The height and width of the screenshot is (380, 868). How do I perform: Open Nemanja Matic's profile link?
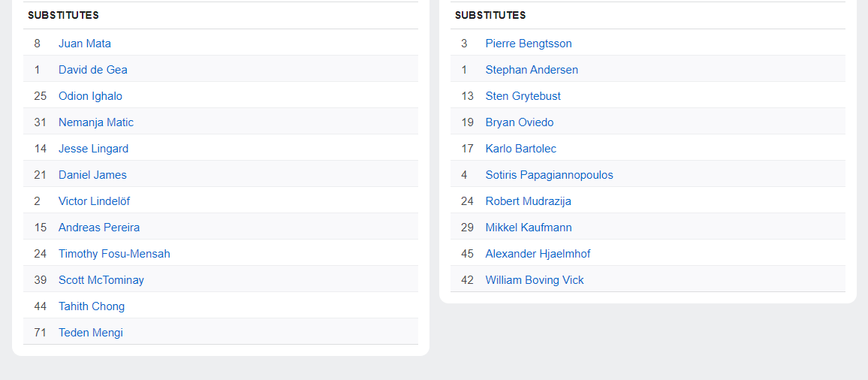(x=96, y=122)
